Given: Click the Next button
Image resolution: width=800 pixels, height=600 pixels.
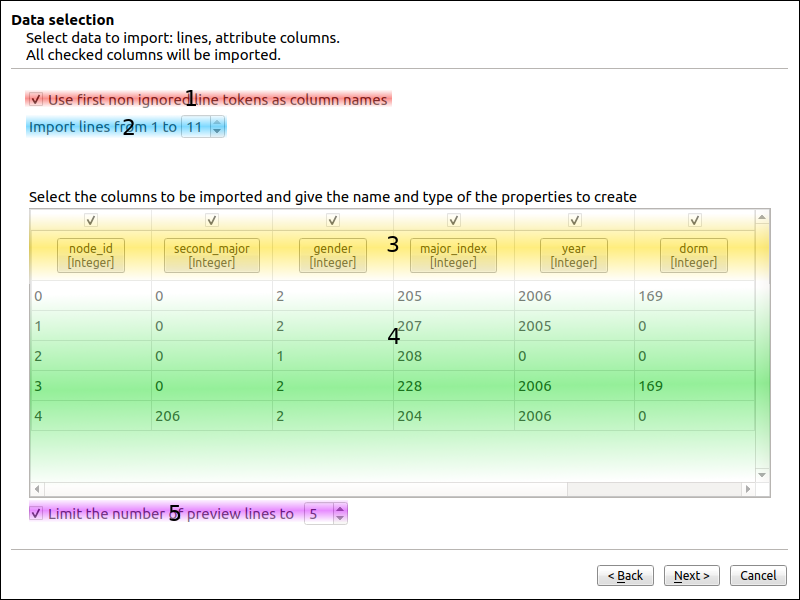Looking at the screenshot, I should pos(692,575).
